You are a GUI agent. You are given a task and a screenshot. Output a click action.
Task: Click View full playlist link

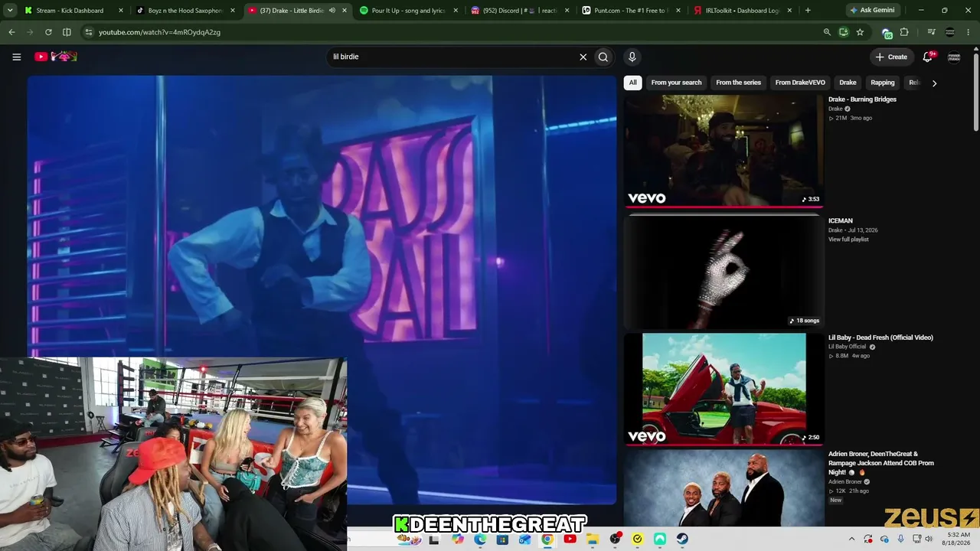click(x=848, y=240)
